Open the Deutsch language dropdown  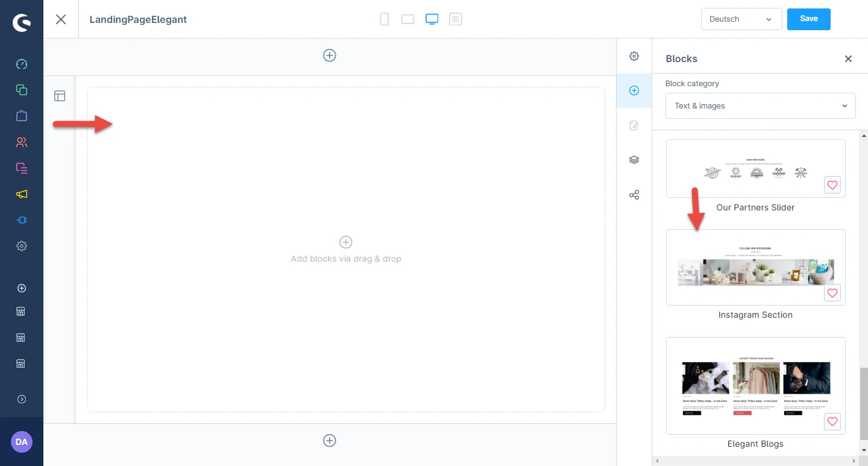pos(741,19)
